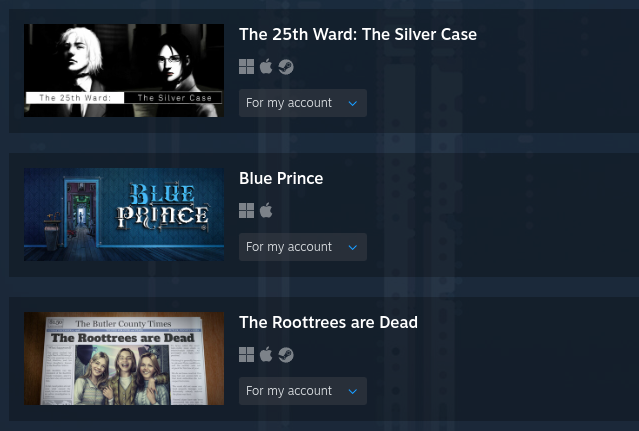
Task: Open the Blue Prince title link
Action: coord(281,178)
